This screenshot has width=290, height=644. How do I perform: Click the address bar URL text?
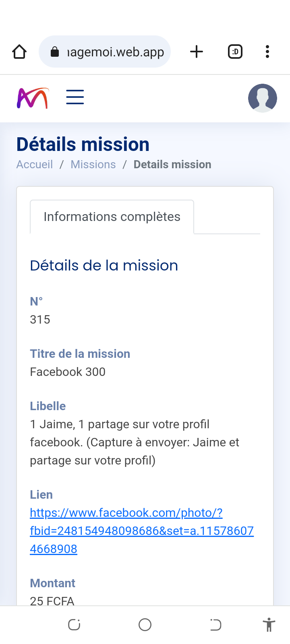116,52
